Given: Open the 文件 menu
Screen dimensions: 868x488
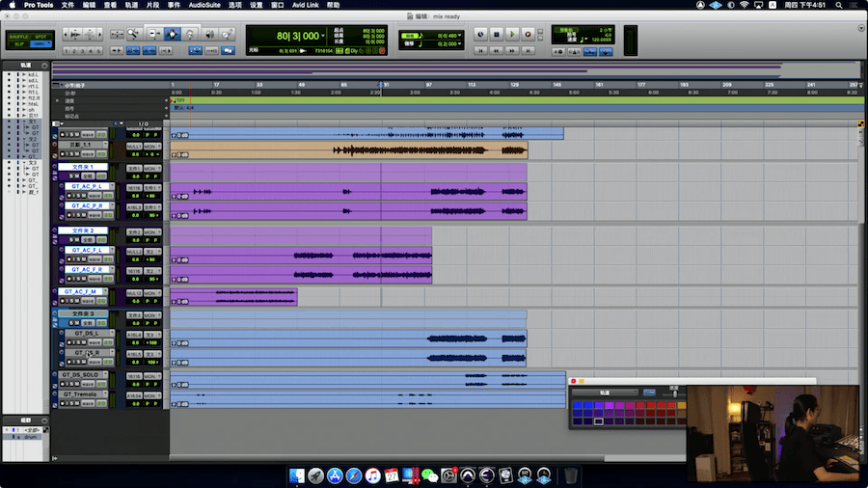Looking at the screenshot, I should 68,5.
